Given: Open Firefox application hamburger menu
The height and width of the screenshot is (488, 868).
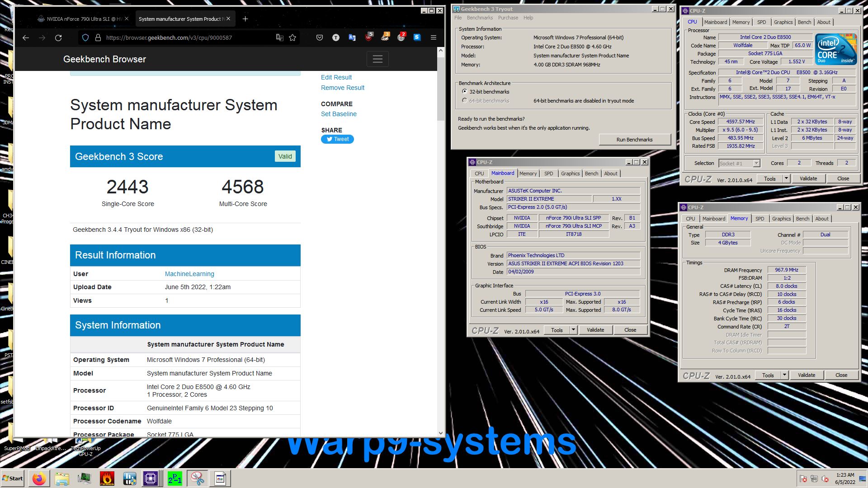Looking at the screenshot, I should pyautogui.click(x=433, y=38).
